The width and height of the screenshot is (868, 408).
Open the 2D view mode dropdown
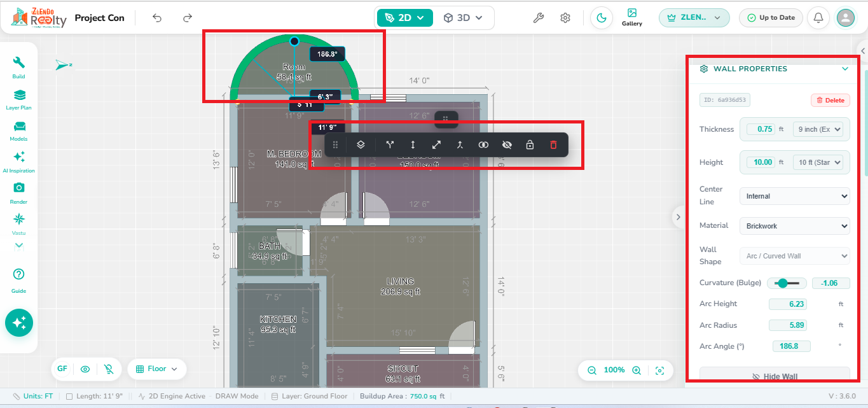tap(404, 18)
